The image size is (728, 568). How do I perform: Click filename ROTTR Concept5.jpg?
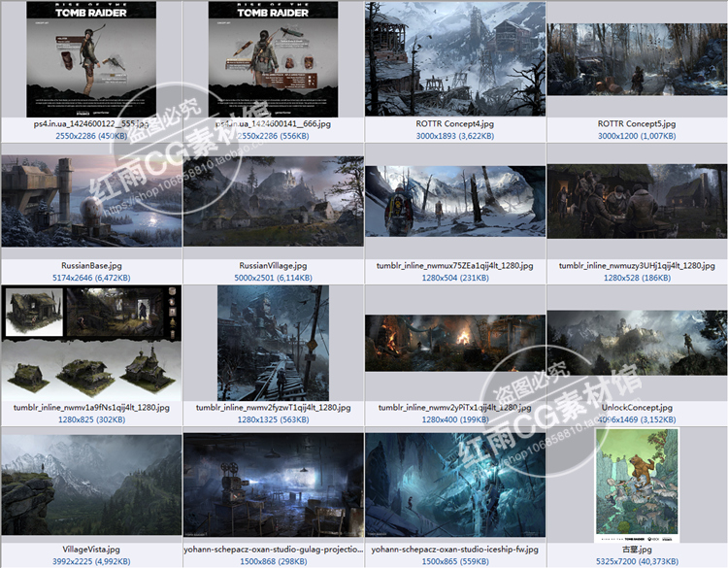pyautogui.click(x=637, y=124)
